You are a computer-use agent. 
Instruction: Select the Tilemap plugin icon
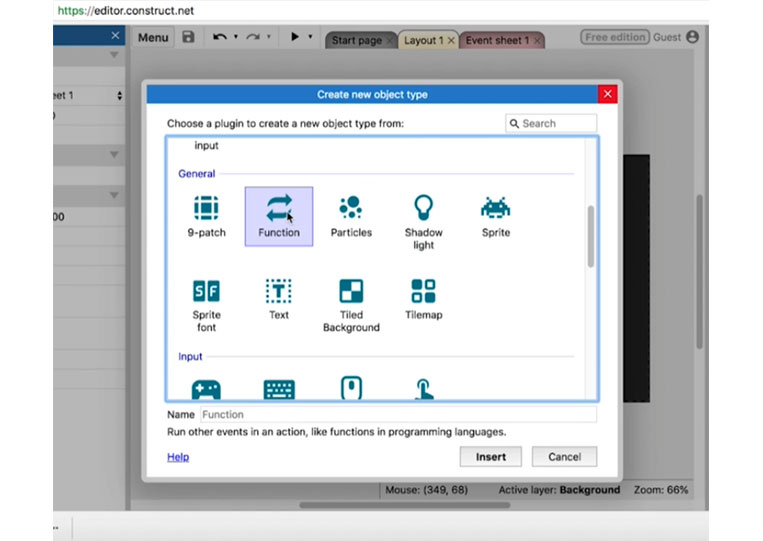tap(423, 291)
